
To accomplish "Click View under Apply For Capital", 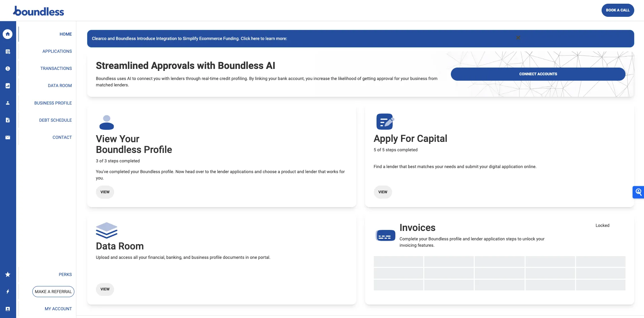I will point(383,192).
